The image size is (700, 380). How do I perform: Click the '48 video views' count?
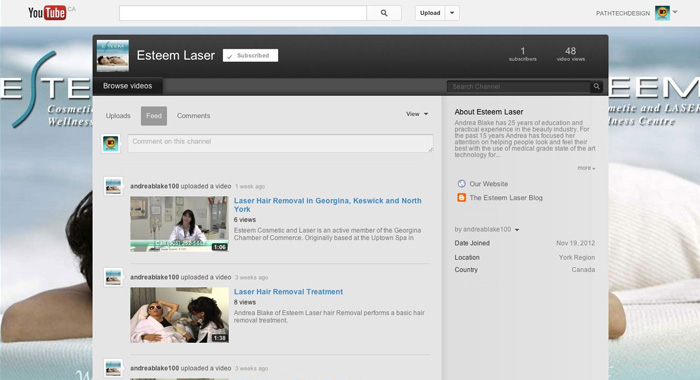[x=571, y=54]
